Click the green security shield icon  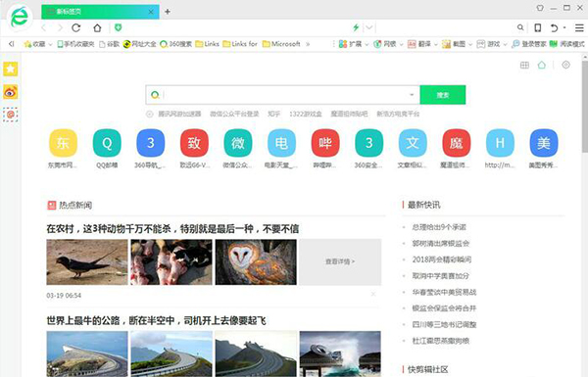click(119, 27)
